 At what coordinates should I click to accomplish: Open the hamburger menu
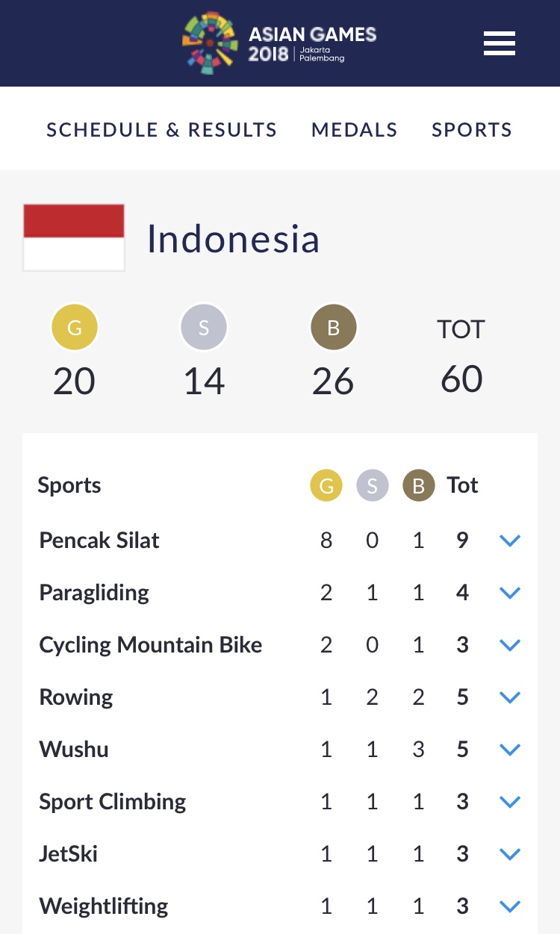pyautogui.click(x=500, y=43)
